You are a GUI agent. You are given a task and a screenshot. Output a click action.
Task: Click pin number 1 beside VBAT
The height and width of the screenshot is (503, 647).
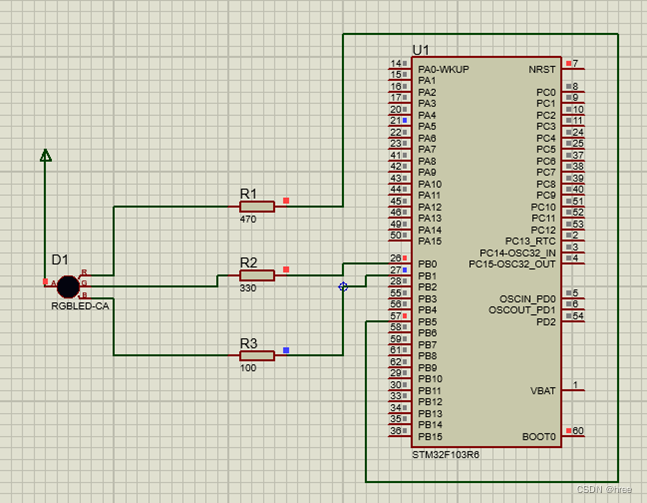click(575, 385)
